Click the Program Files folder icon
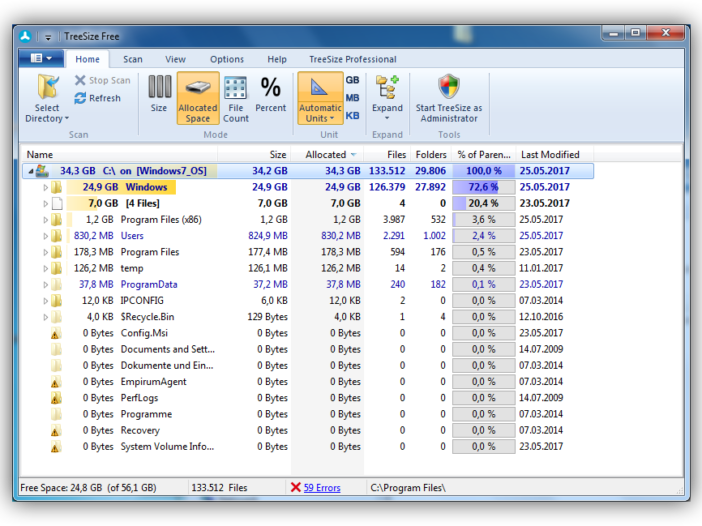The height and width of the screenshot is (526, 702). coord(56,252)
